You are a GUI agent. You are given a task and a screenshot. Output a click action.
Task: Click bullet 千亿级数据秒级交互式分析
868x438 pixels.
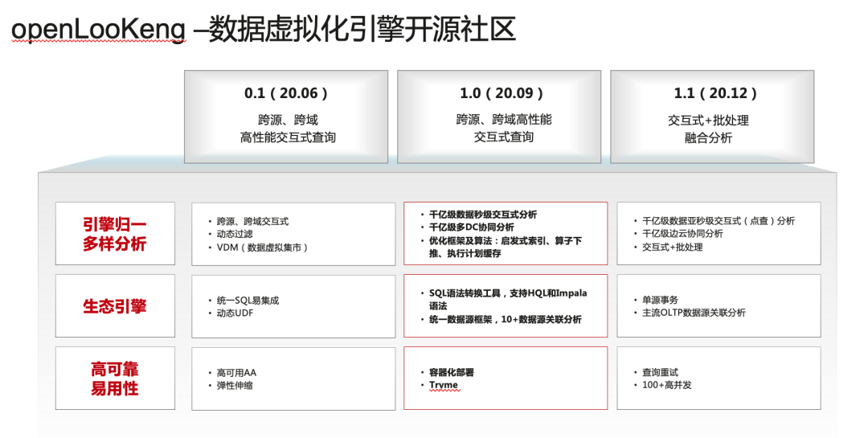click(483, 215)
